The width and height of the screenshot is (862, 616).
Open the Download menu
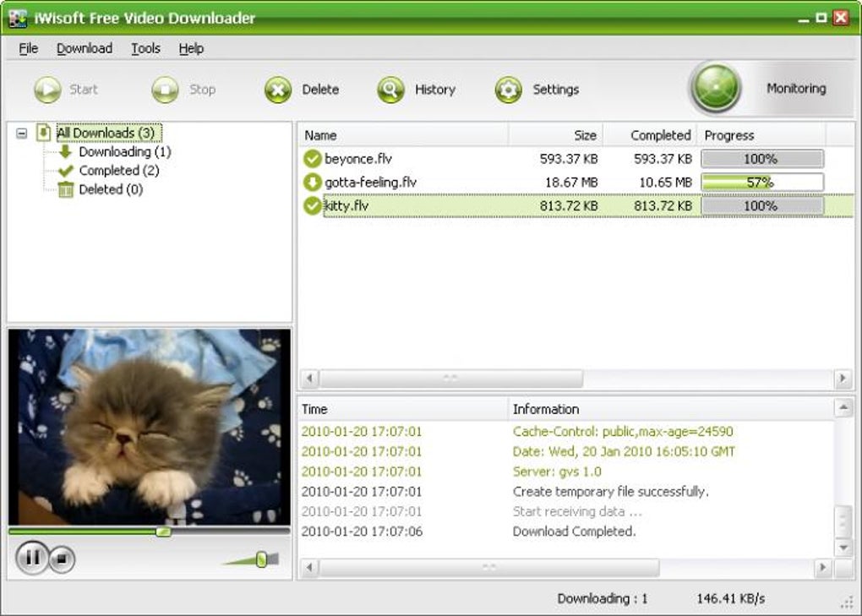[x=85, y=49]
